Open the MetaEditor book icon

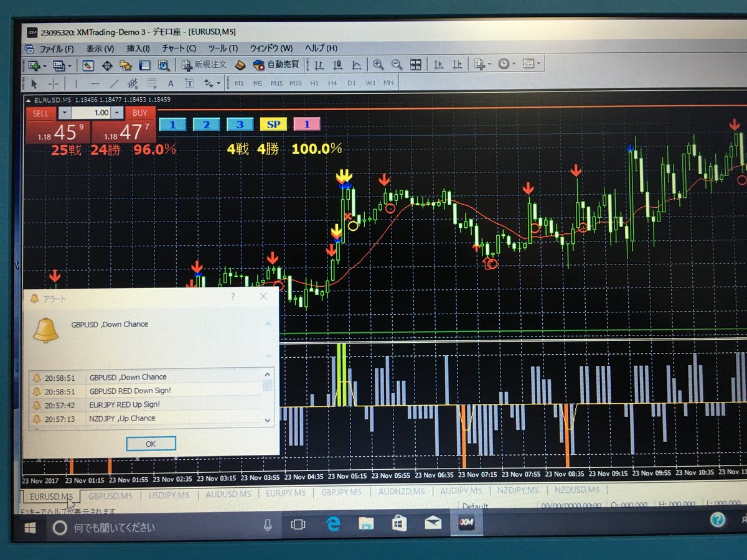[241, 65]
